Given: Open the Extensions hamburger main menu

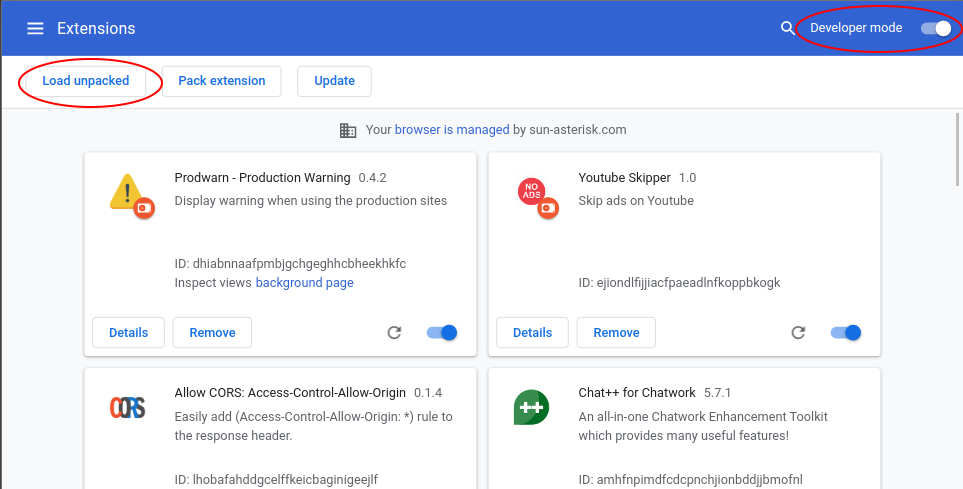Looking at the screenshot, I should pos(35,28).
